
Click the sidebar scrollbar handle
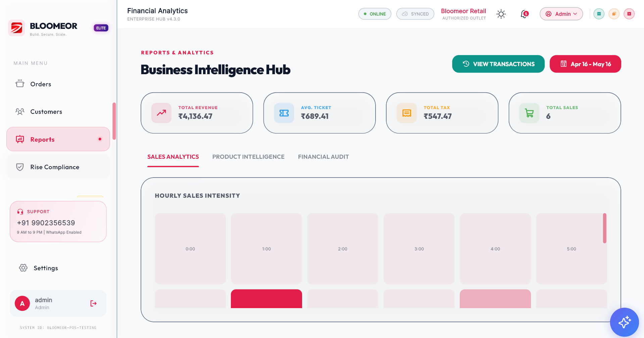coord(114,121)
